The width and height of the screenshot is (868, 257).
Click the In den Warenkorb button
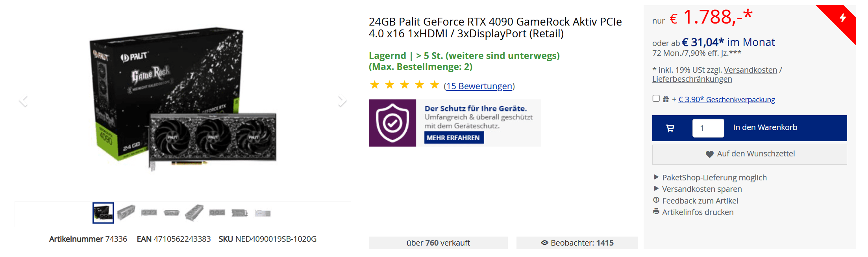coord(765,128)
